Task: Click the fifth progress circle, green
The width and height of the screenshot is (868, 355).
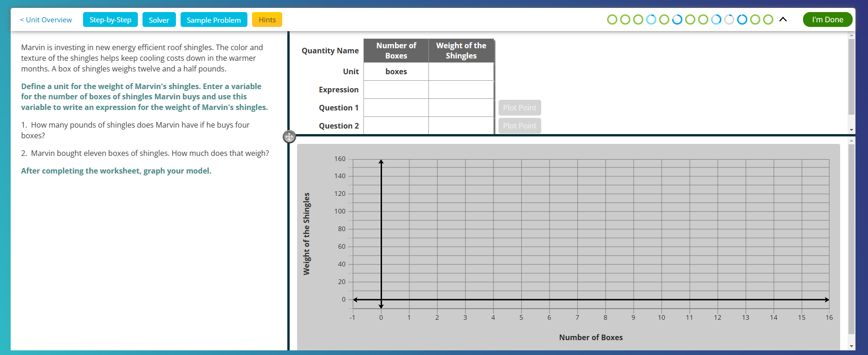Action: click(x=664, y=19)
